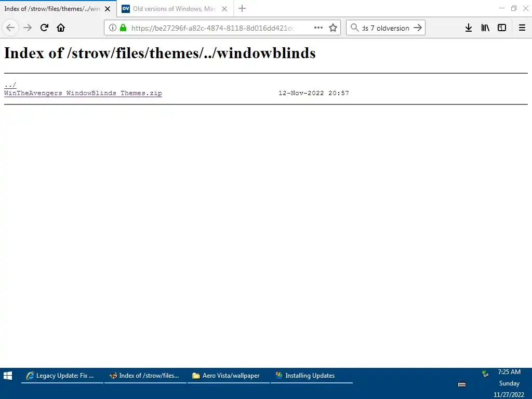The width and height of the screenshot is (532, 399).
Task: Open the Firefox home page
Action: 61,28
